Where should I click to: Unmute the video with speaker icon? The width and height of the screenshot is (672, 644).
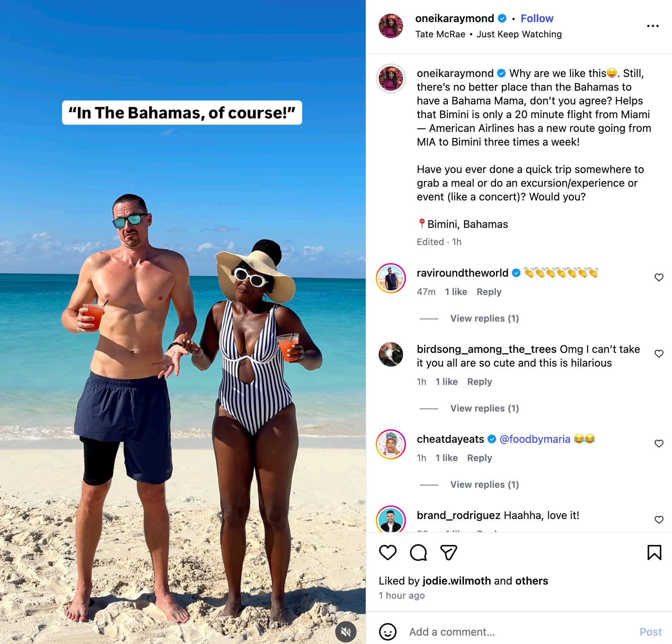click(x=346, y=632)
